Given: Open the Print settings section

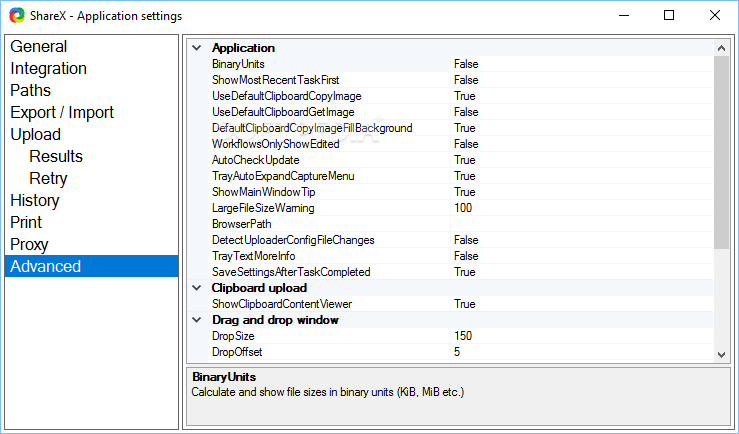Looking at the screenshot, I should coord(26,222).
